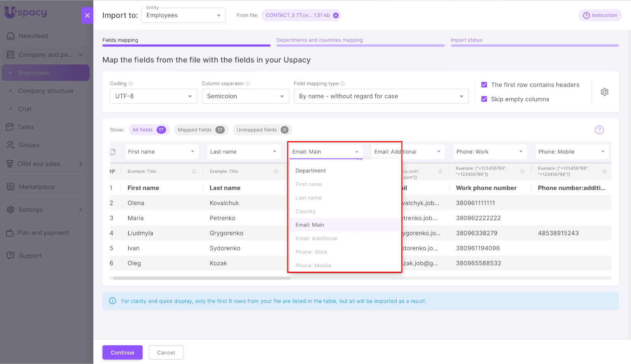
Task: Click the Uspacy logo
Action: point(26,13)
